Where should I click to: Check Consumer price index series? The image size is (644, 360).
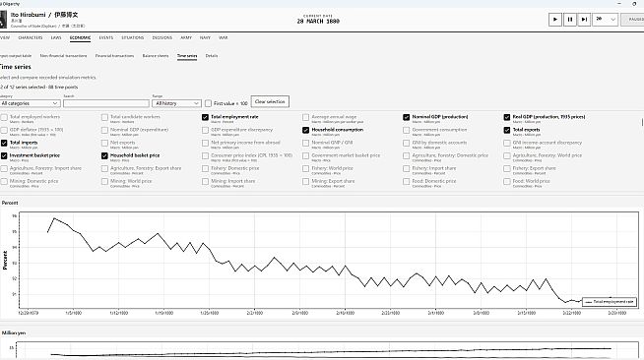[x=206, y=156]
